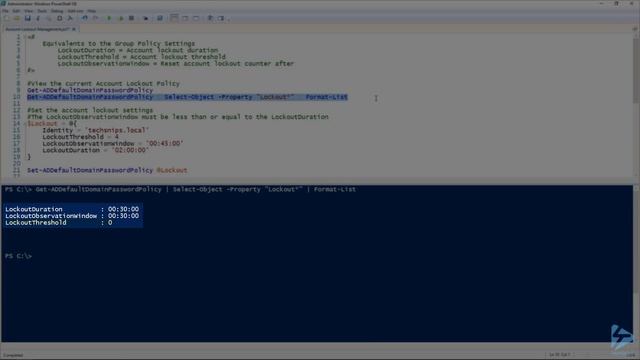Image resolution: width=640 pixels, height=360 pixels.
Task: Collapse the comment block at line 1
Action: tap(24, 37)
